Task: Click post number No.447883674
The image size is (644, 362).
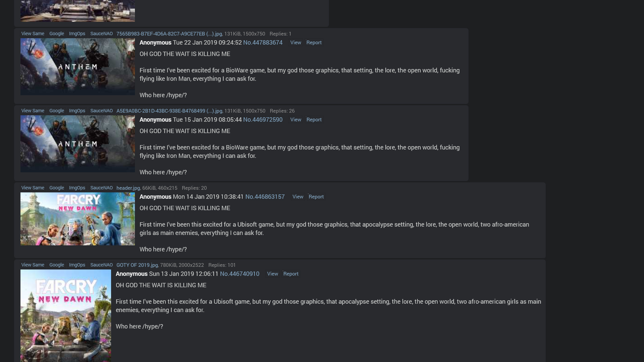Action: point(263,43)
